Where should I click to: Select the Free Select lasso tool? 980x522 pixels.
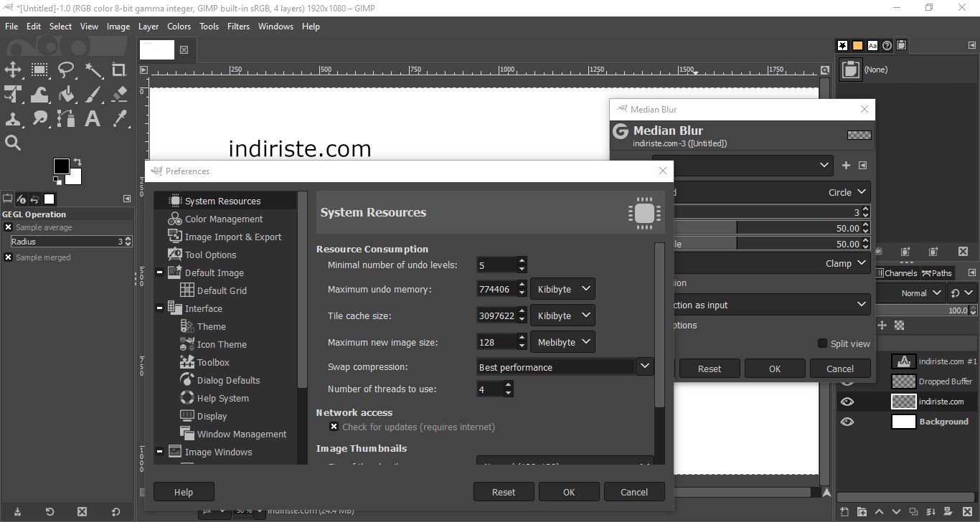[x=66, y=70]
